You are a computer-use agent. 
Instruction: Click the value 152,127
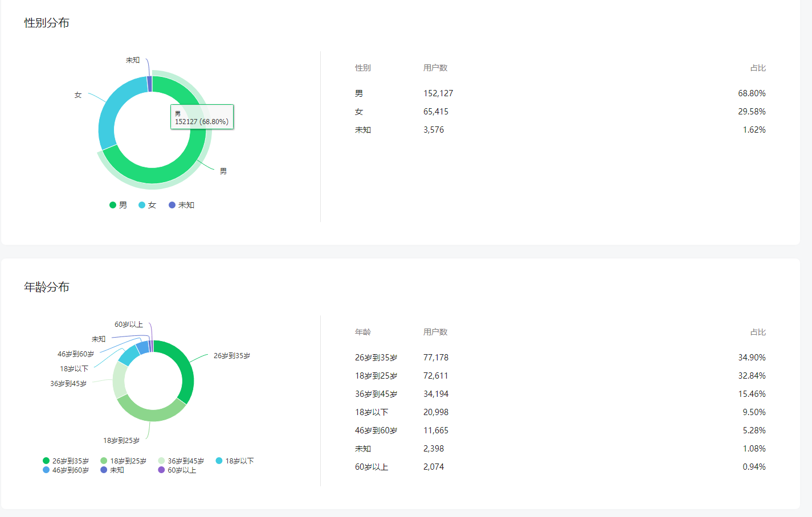pyautogui.click(x=438, y=93)
